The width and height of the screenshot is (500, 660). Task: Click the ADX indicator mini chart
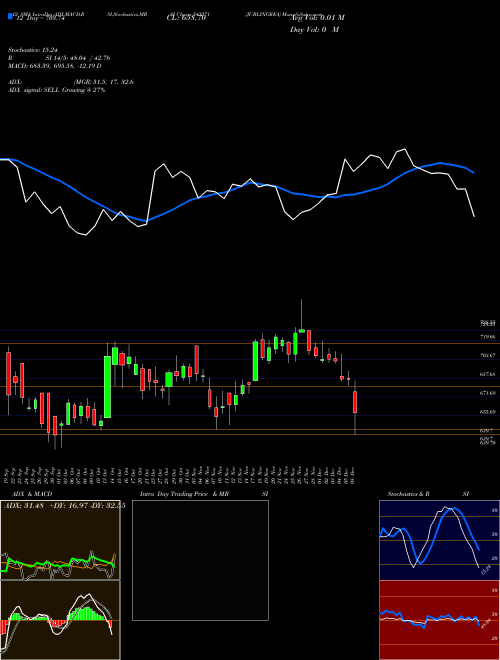tap(60, 540)
